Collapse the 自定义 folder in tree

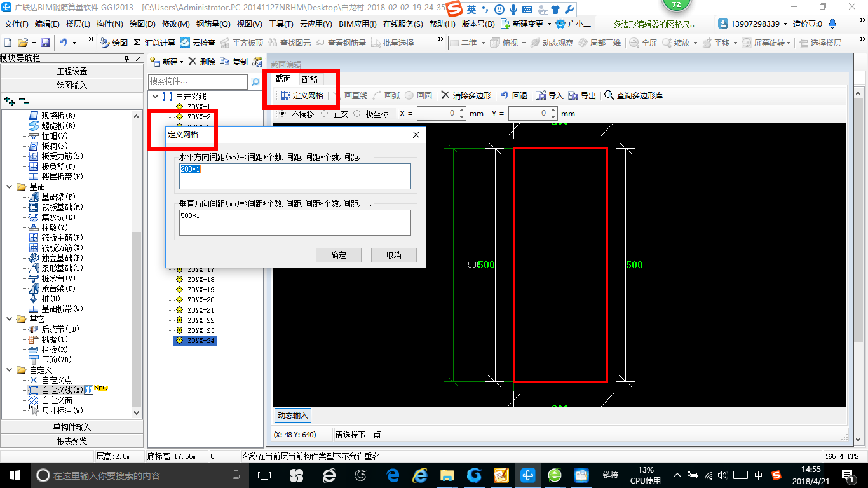pos(10,370)
